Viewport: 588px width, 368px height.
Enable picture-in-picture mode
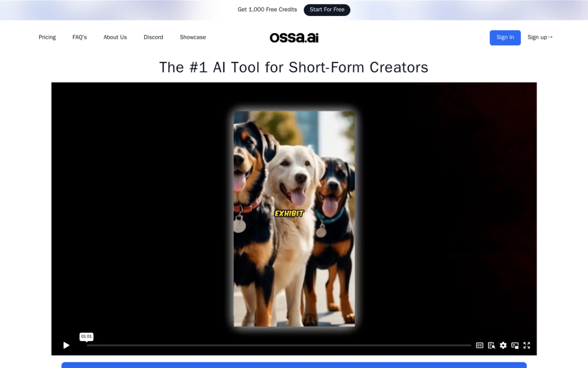tap(515, 345)
